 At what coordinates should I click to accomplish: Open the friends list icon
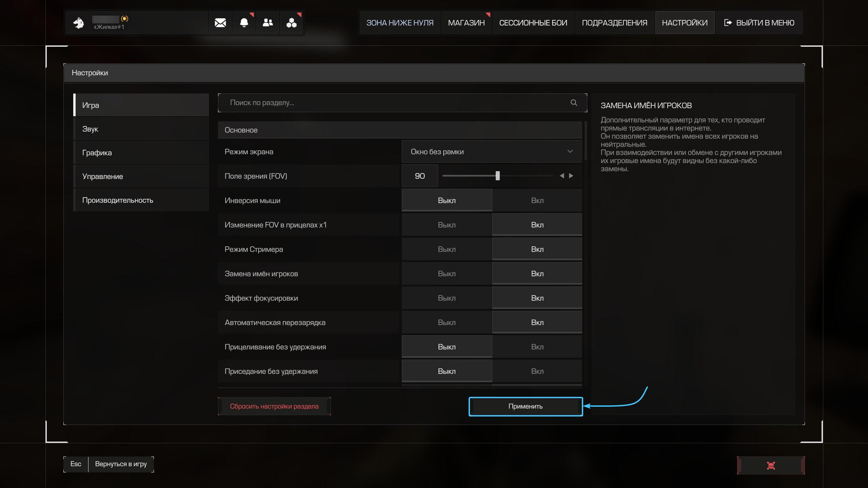click(268, 23)
